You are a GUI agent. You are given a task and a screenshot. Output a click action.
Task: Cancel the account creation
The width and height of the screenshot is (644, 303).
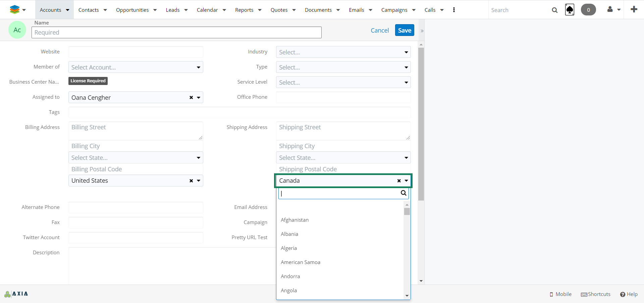point(379,30)
